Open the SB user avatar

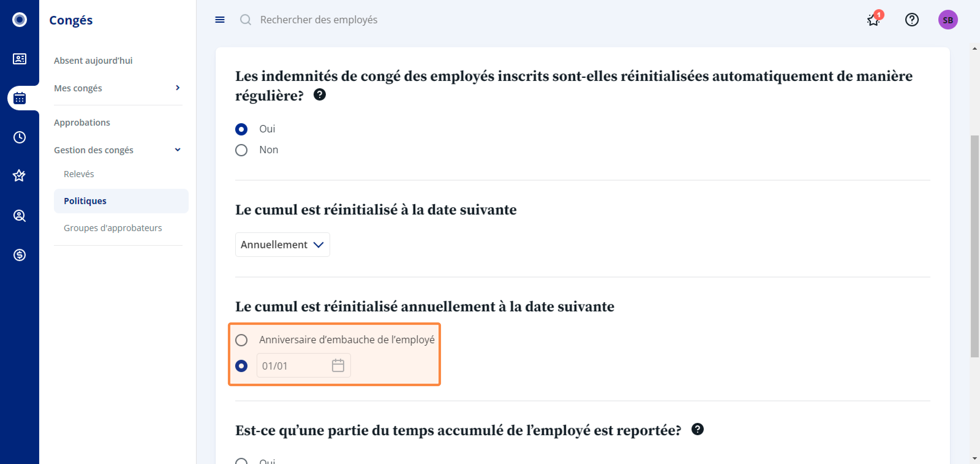pos(948,20)
